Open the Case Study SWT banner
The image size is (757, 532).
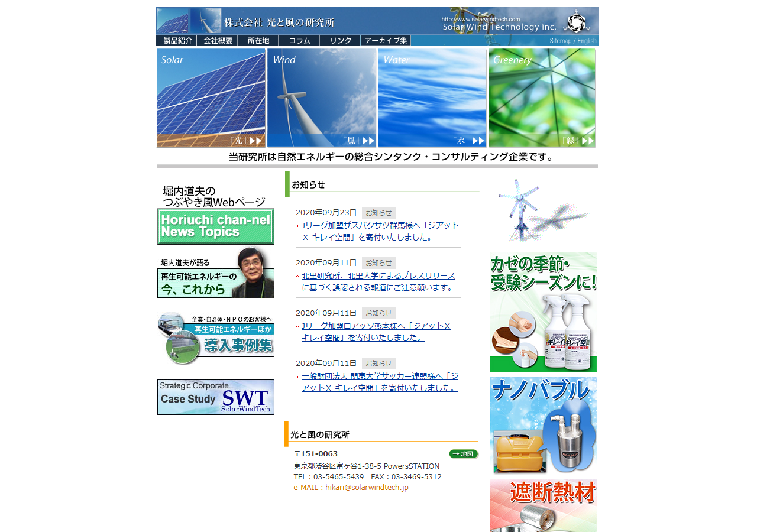point(216,397)
